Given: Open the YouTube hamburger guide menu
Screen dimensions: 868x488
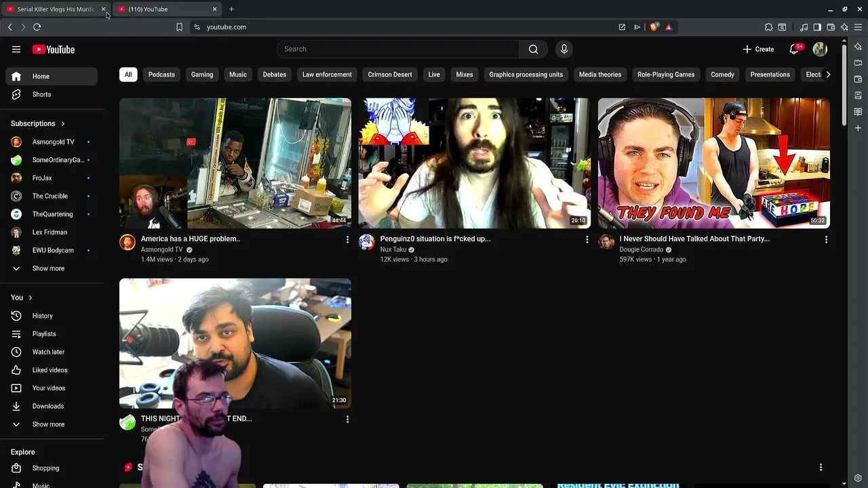Looking at the screenshot, I should (16, 49).
